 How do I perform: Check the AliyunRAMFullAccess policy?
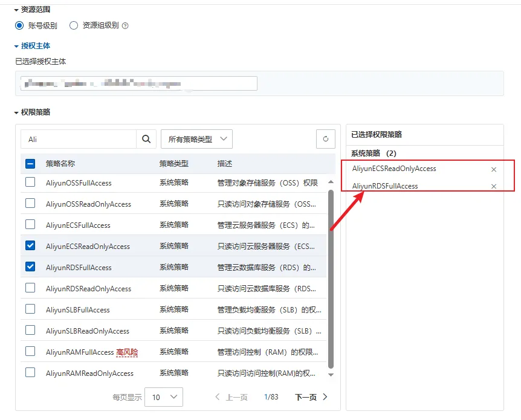30,351
